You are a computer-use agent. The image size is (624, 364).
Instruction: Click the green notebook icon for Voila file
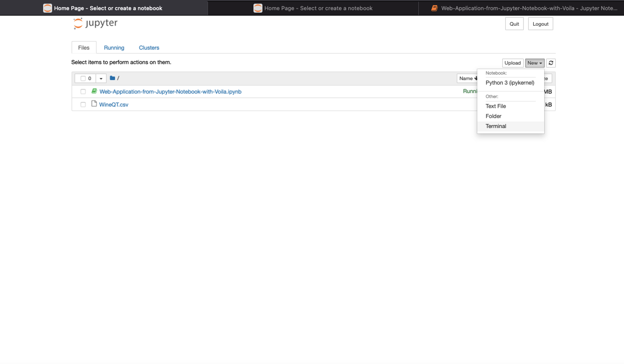(94, 91)
